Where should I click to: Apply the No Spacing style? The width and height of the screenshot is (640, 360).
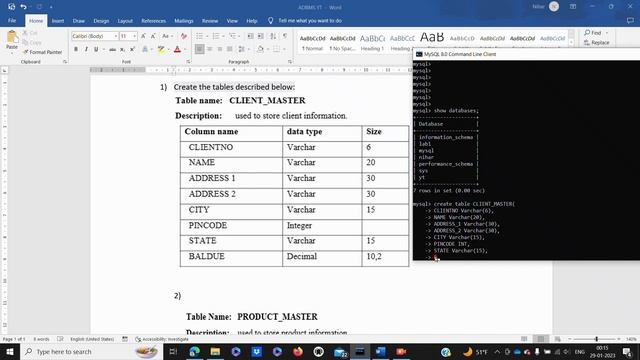click(x=342, y=42)
